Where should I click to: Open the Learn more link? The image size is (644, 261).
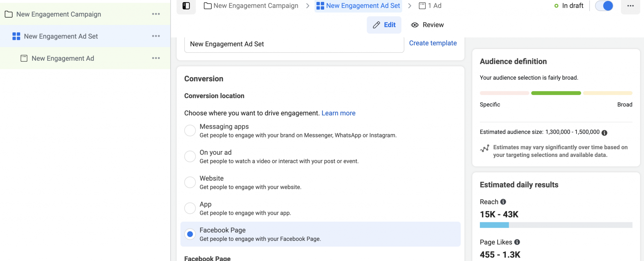pos(338,113)
